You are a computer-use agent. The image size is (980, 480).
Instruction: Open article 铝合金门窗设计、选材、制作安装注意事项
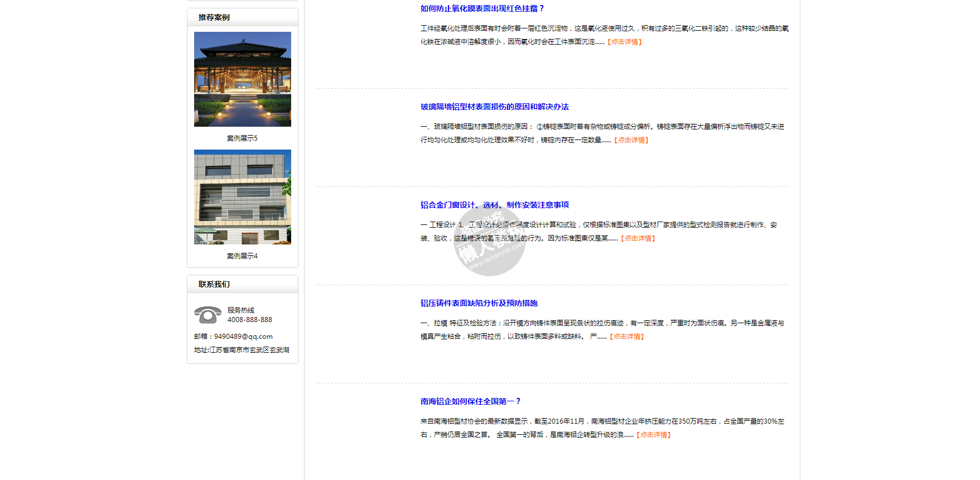tap(494, 205)
